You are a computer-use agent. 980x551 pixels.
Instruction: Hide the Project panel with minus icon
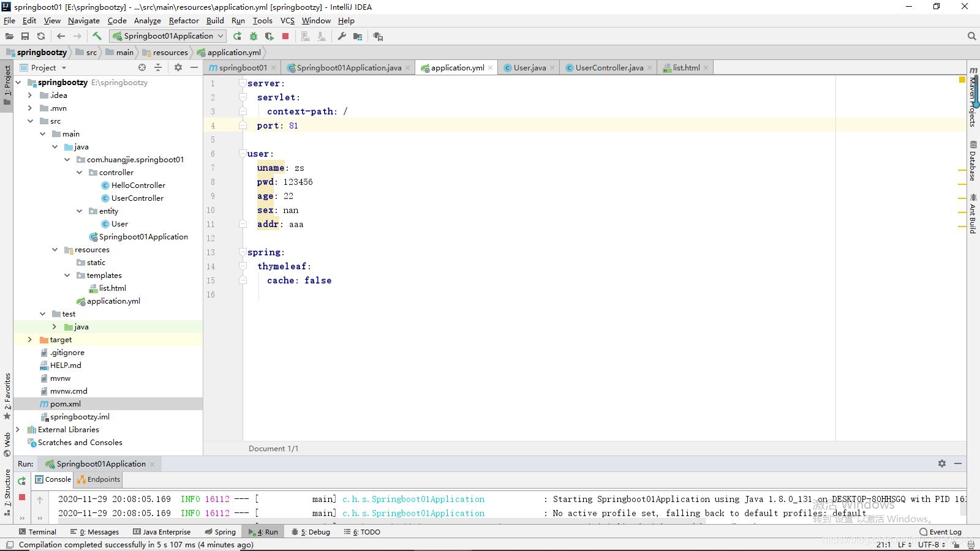194,67
